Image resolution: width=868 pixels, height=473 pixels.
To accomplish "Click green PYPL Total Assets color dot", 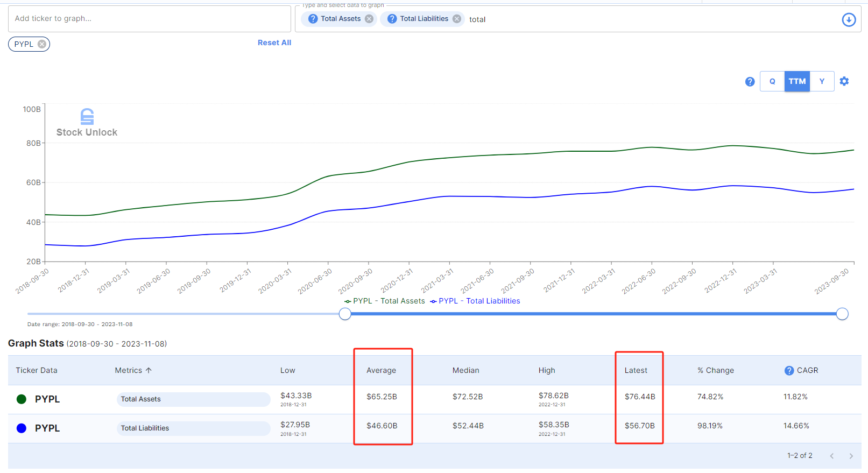I will click(x=22, y=399).
